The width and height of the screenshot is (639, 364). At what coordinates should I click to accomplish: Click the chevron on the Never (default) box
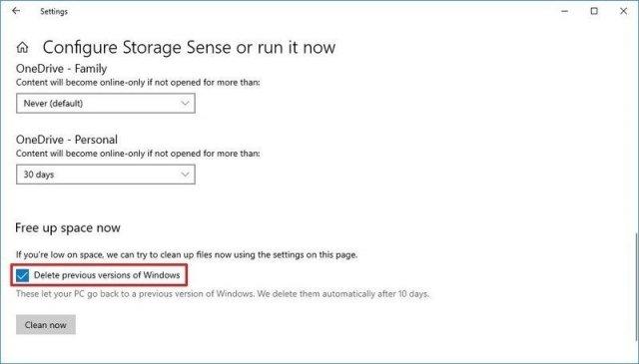click(x=185, y=104)
